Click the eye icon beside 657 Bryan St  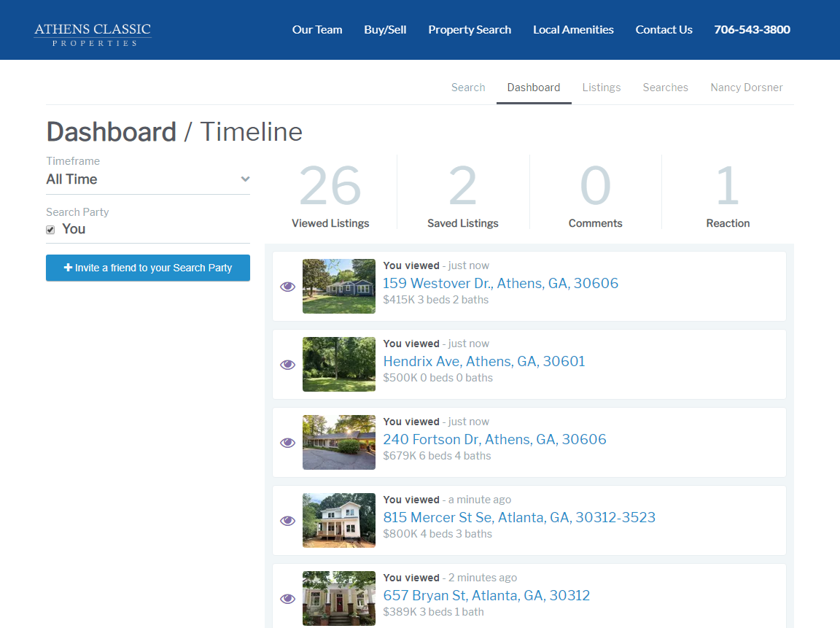[287, 599]
